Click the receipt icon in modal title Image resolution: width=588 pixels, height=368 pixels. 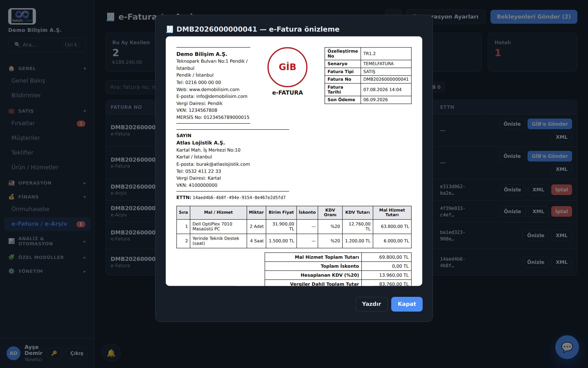click(x=170, y=29)
